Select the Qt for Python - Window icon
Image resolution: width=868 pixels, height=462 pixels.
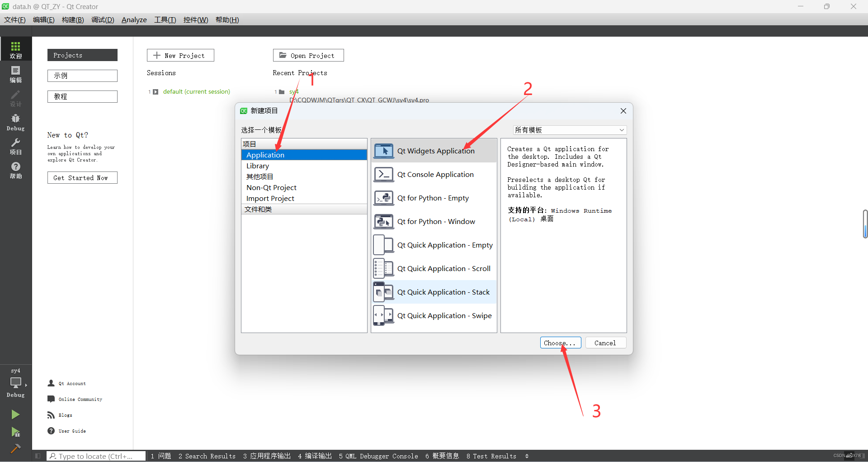pos(384,221)
